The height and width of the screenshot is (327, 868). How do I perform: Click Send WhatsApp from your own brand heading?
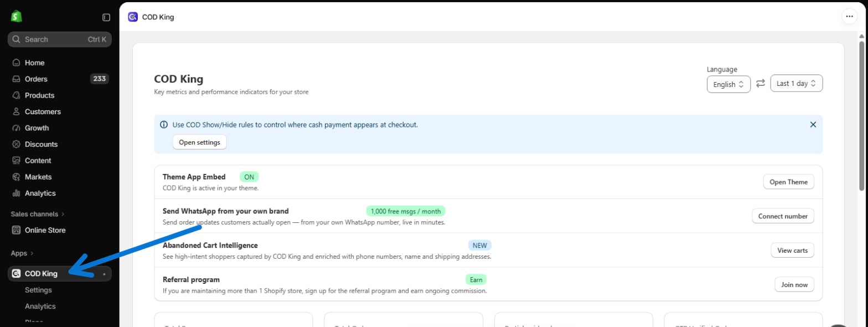coord(226,211)
